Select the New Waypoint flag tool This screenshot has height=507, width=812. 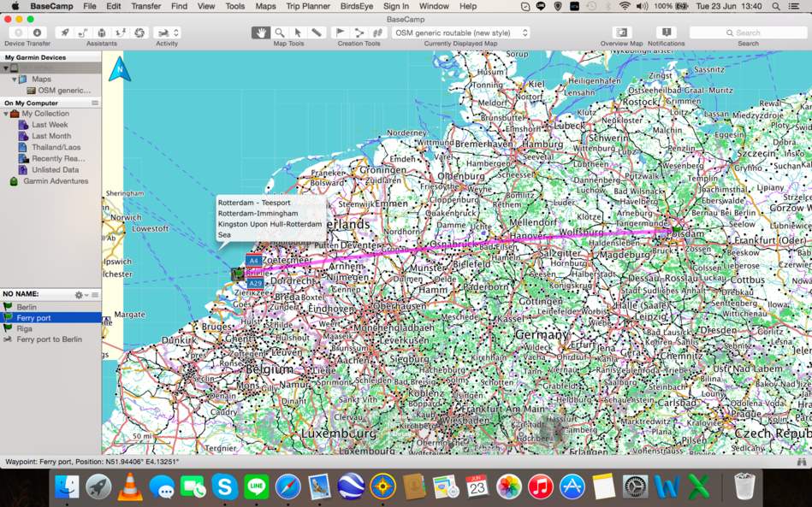coord(341,32)
